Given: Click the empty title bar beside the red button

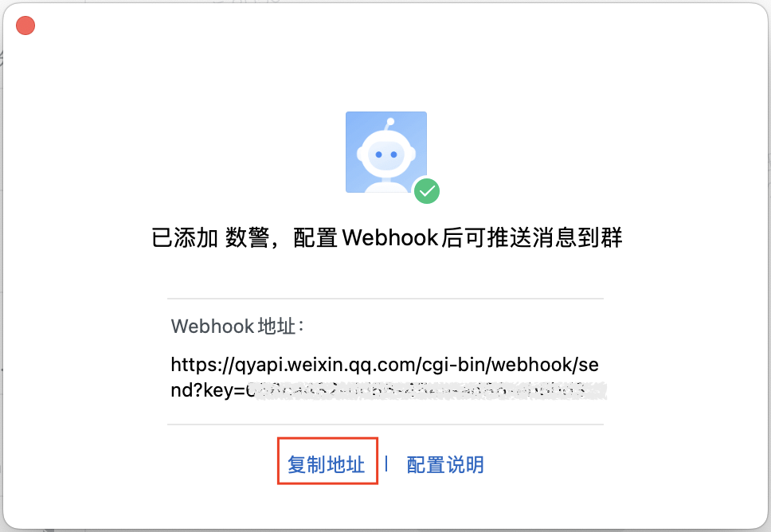Looking at the screenshot, I should tap(393, 25).
